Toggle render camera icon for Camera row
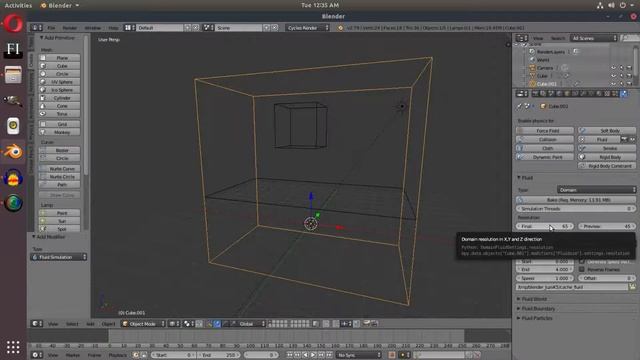 (629, 68)
